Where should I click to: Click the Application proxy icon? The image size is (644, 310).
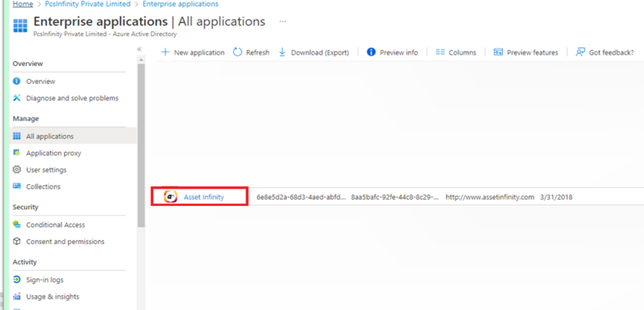16,153
